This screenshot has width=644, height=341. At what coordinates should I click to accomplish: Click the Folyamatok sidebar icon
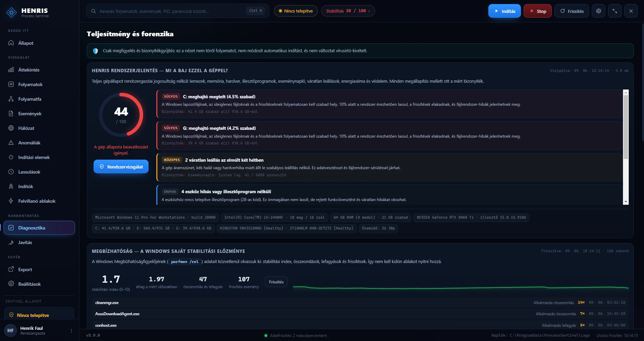coord(11,84)
